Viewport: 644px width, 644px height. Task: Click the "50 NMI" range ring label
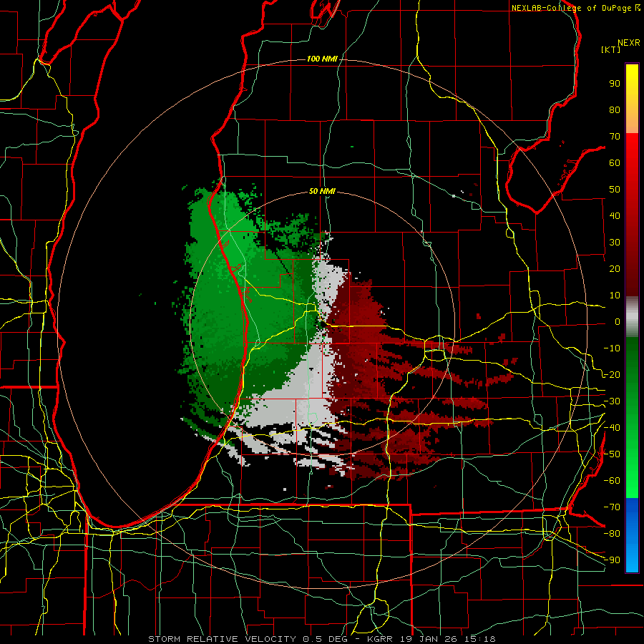click(x=322, y=191)
